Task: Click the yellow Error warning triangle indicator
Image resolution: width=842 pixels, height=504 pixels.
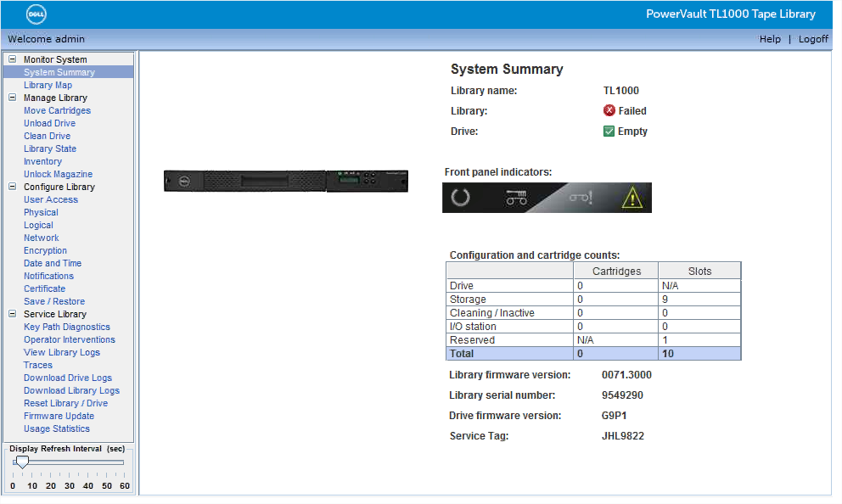Action: point(633,198)
